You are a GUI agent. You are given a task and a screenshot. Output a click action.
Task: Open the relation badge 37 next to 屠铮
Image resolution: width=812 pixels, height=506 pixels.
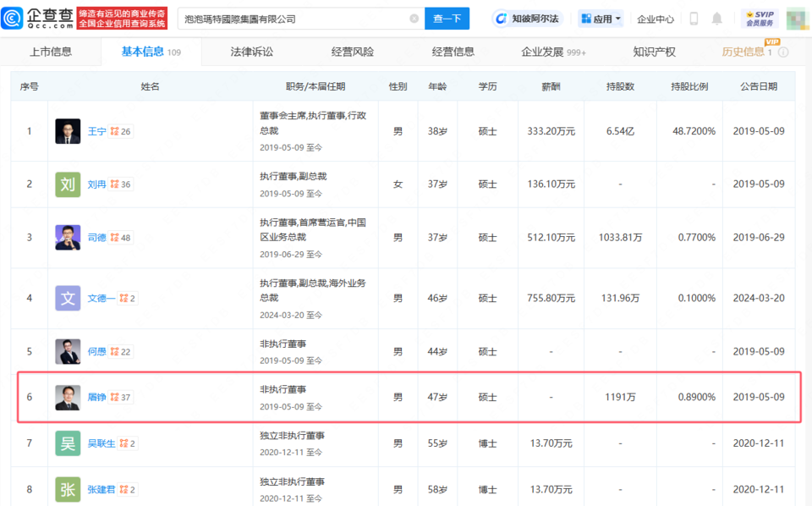[x=121, y=397]
